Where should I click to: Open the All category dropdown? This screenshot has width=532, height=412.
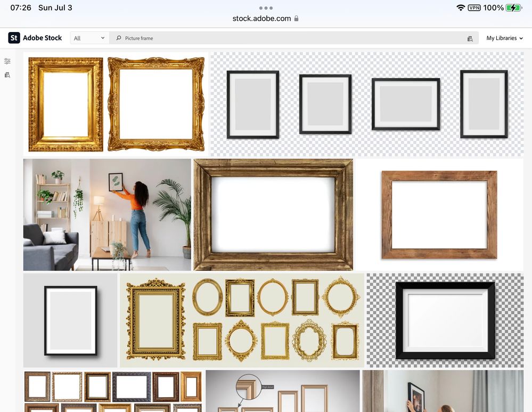[89, 38]
